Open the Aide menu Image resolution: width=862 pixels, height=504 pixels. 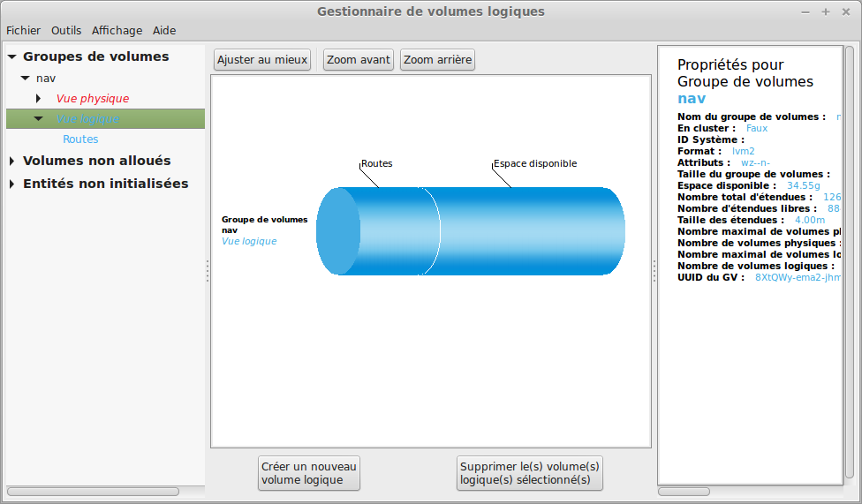163,31
